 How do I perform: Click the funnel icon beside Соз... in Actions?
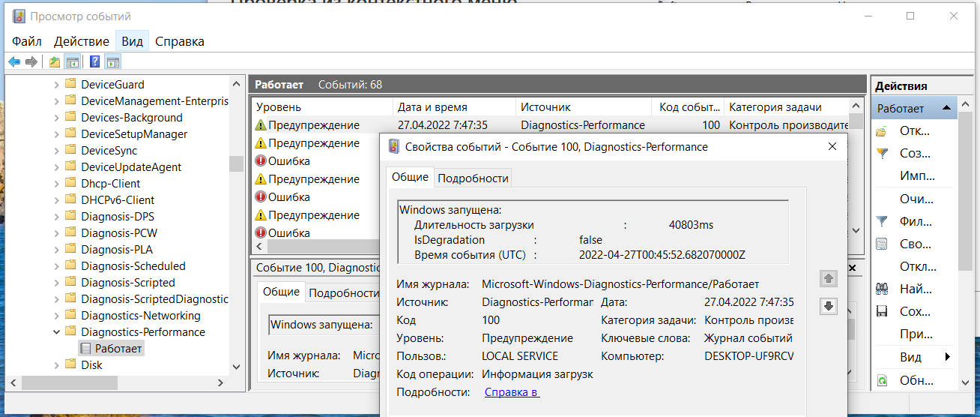point(882,154)
